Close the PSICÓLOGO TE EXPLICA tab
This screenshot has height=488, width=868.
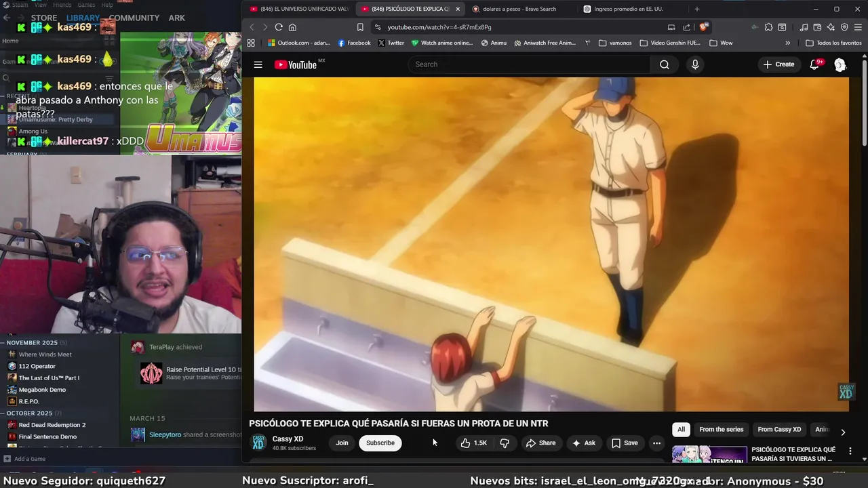pyautogui.click(x=458, y=9)
